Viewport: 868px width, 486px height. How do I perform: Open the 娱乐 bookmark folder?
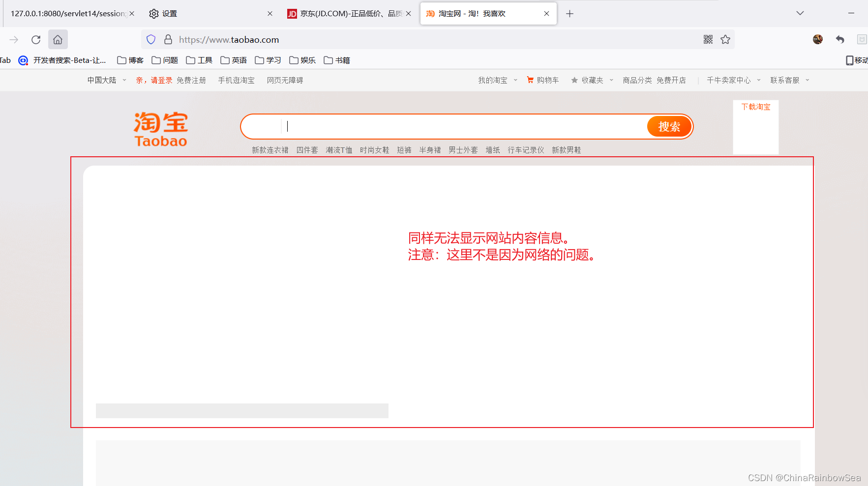tap(302, 60)
